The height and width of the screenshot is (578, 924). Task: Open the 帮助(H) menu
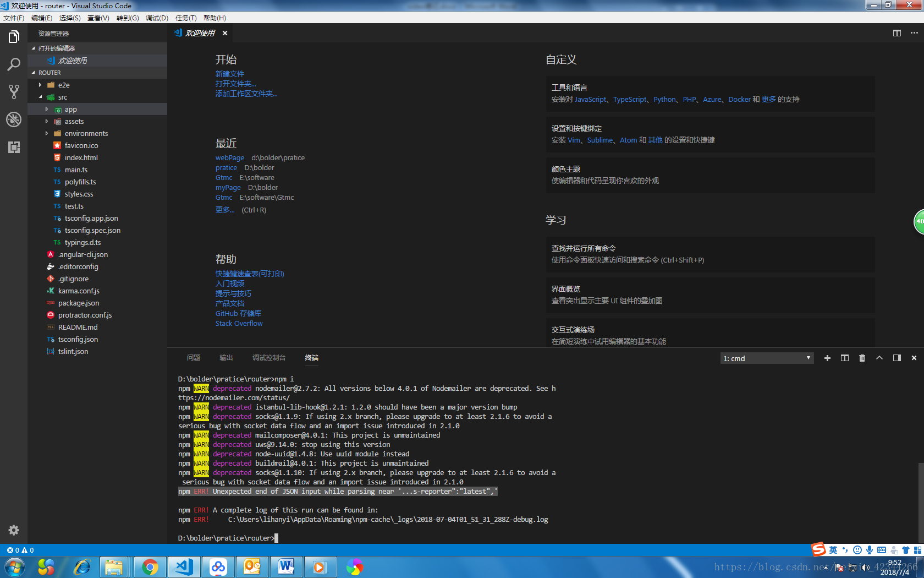(x=215, y=18)
